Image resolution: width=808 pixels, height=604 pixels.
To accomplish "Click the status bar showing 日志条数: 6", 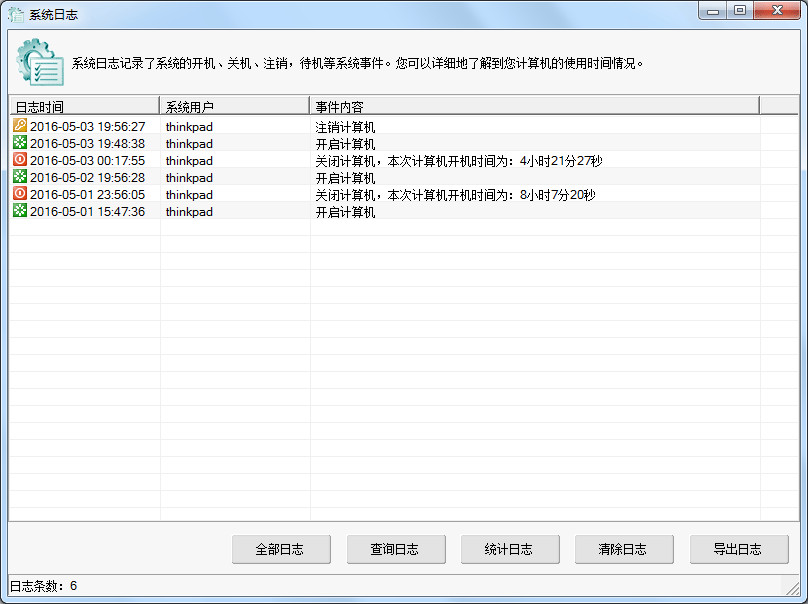I will [x=60, y=586].
